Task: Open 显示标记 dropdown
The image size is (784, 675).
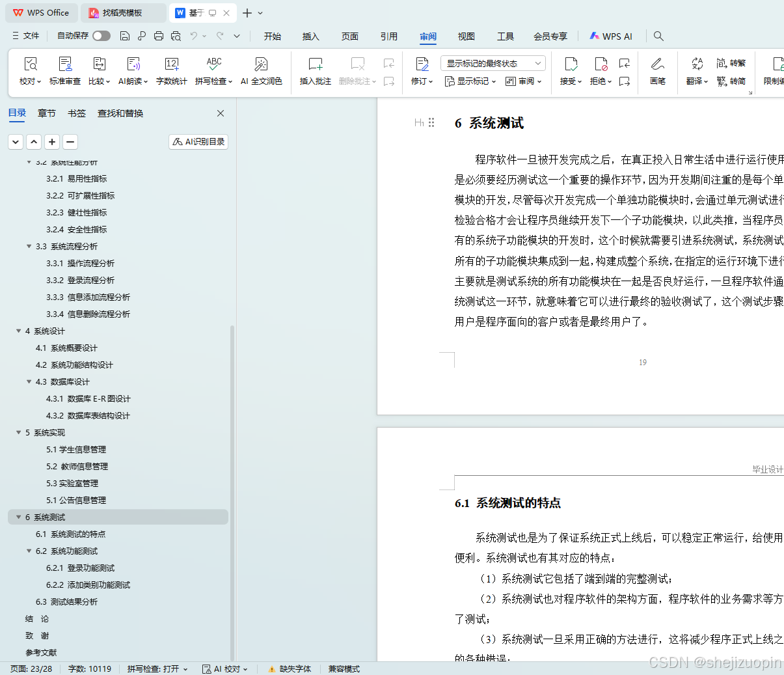Action: coord(470,81)
